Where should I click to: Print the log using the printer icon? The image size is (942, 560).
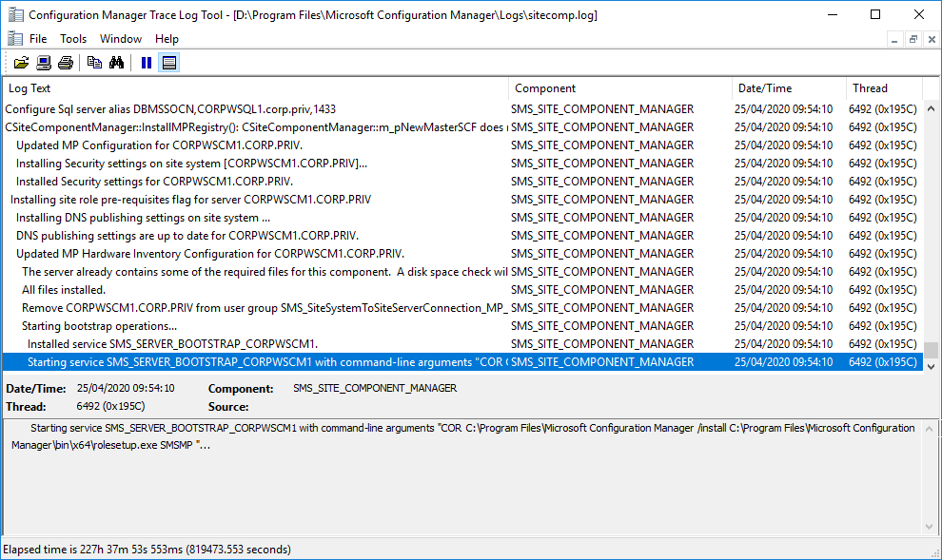[65, 63]
